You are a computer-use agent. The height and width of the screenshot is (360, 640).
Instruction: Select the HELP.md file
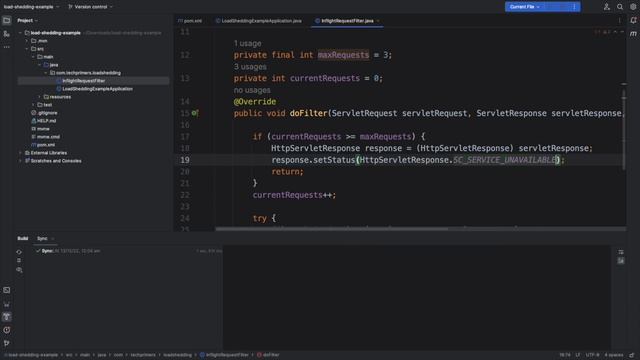[x=43, y=121]
